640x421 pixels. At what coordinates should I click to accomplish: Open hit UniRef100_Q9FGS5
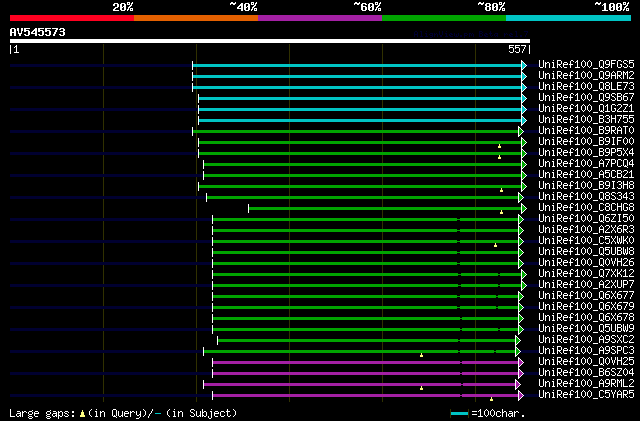[x=586, y=65]
